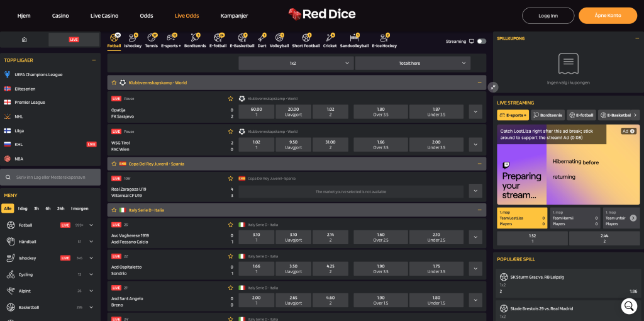Screen dimensions: 644x321
Task: Select the Alle time filter
Action: (x=8, y=208)
